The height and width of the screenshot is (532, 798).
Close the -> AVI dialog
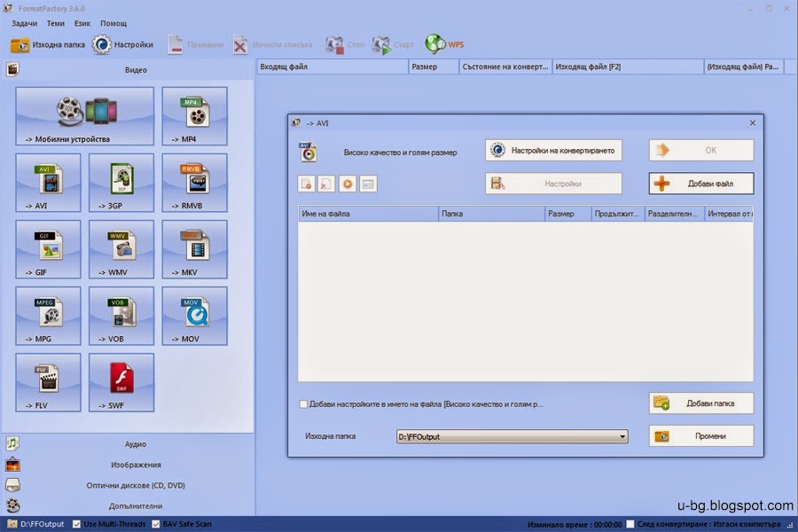click(x=753, y=123)
